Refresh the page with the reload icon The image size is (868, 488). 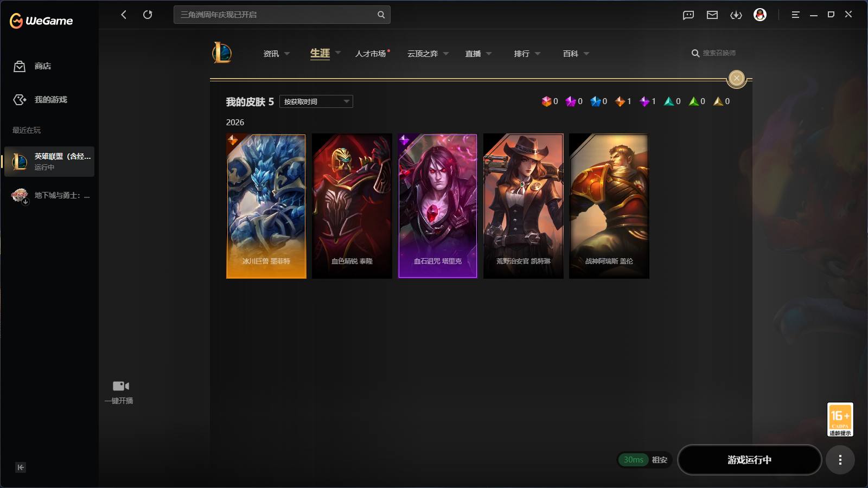[148, 15]
